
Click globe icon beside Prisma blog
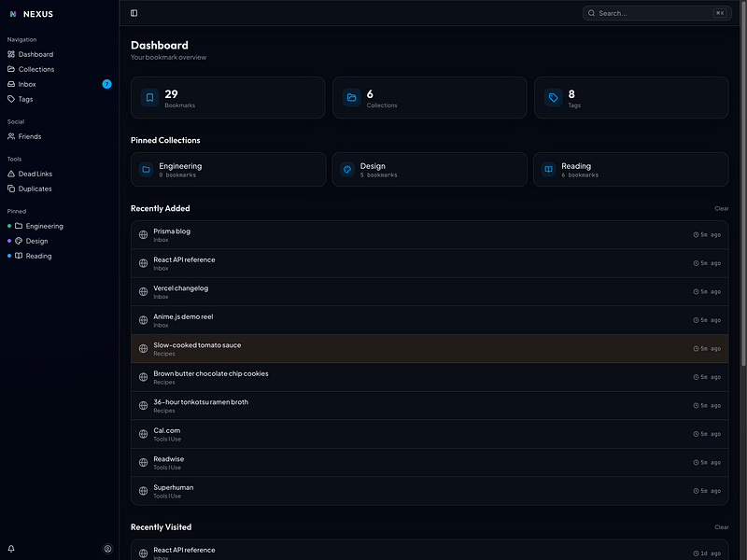click(x=143, y=235)
